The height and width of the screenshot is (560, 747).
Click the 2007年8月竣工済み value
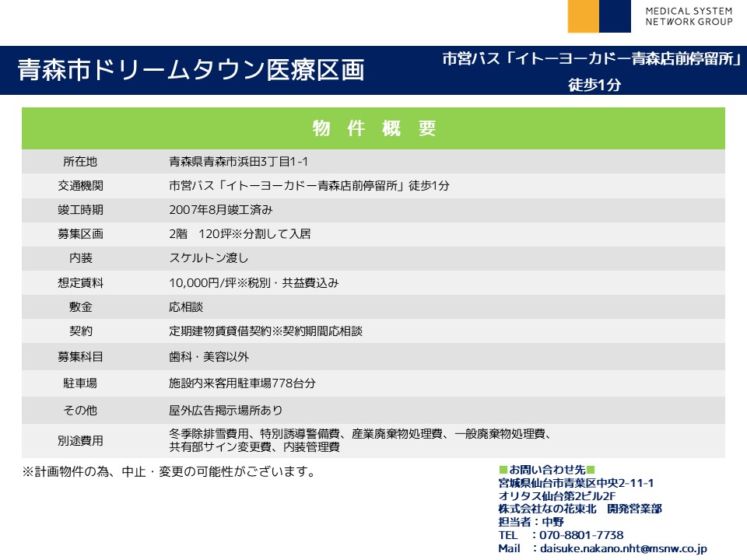tap(220, 210)
